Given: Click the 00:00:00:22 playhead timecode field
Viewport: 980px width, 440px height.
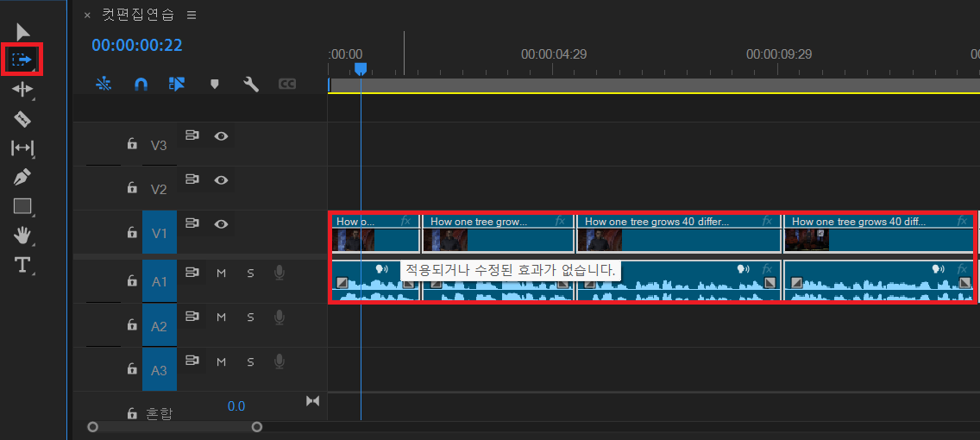Looking at the screenshot, I should point(137,45).
